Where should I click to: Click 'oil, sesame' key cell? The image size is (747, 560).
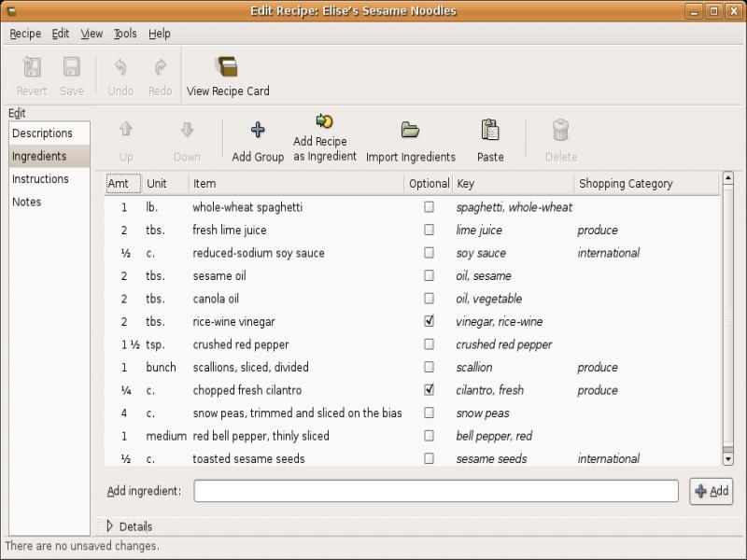(484, 275)
